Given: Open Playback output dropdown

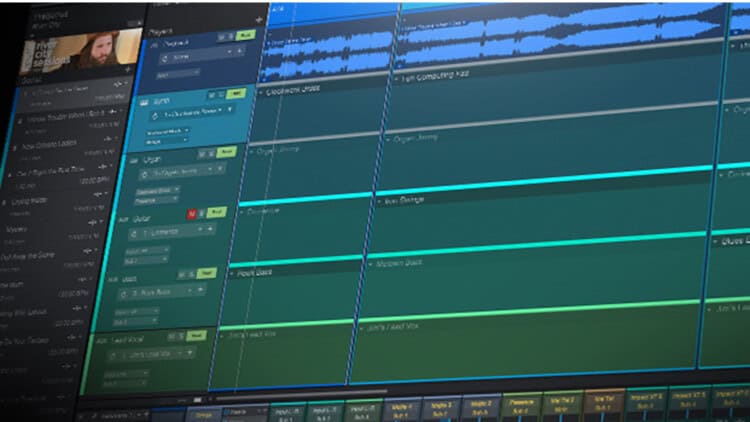Looking at the screenshot, I should point(178,74).
